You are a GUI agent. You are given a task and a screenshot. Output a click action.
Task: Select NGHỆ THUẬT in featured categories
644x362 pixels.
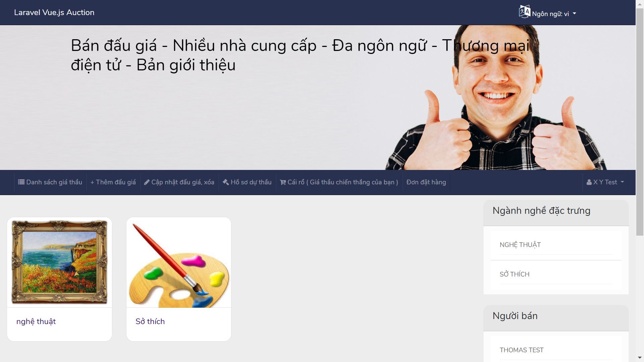[520, 245]
